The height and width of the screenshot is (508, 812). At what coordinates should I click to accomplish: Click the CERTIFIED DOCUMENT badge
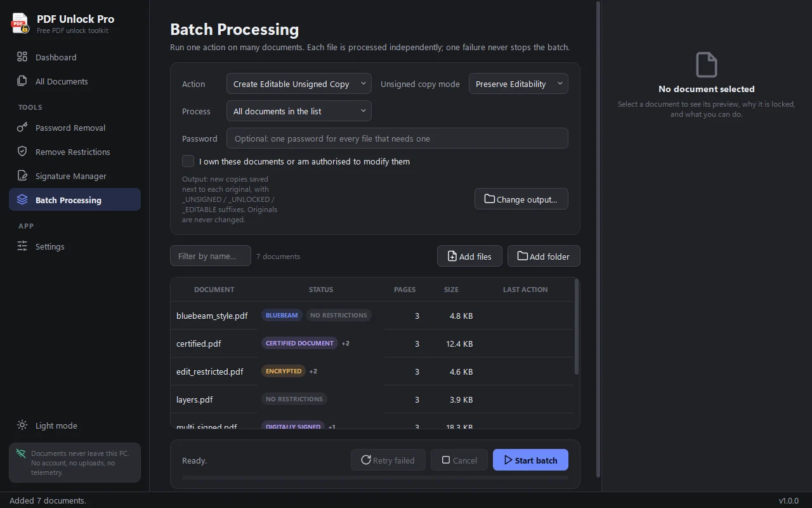[299, 343]
